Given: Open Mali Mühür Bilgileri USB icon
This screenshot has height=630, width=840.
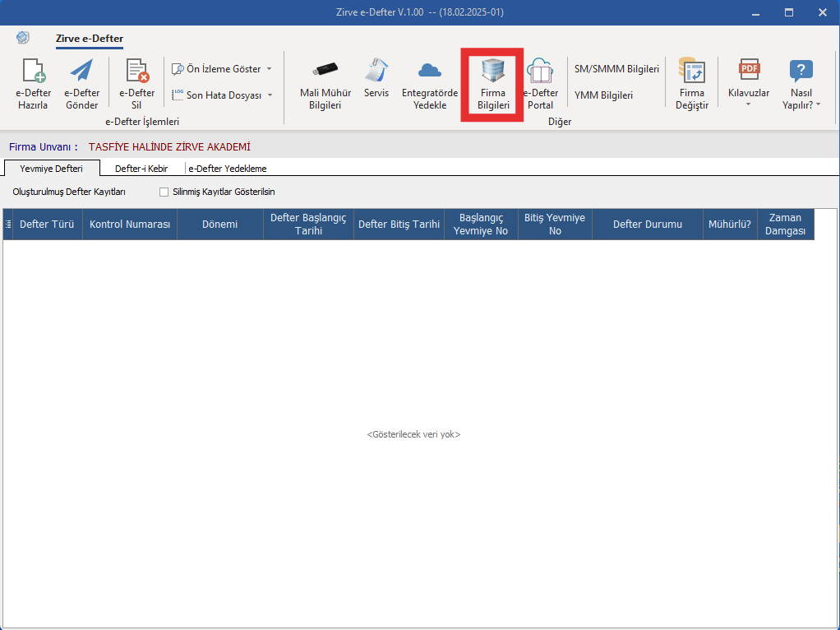Looking at the screenshot, I should tap(325, 70).
